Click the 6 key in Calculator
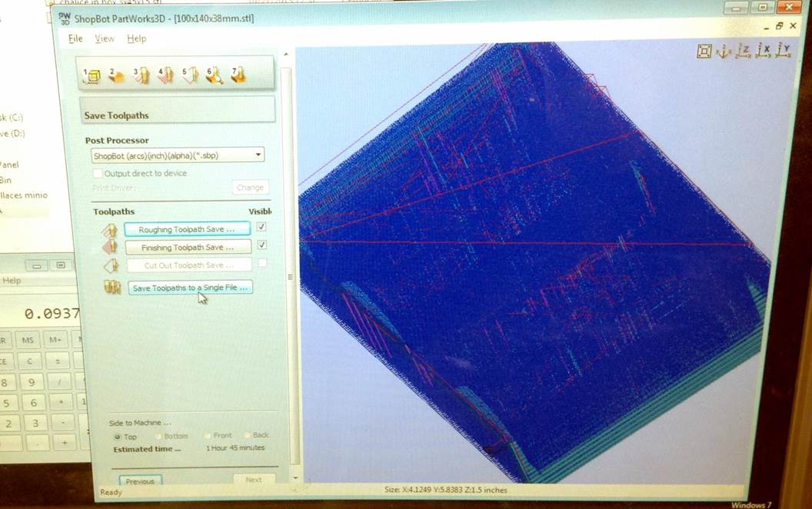Screen dimensions: 812x509 coord(33,402)
